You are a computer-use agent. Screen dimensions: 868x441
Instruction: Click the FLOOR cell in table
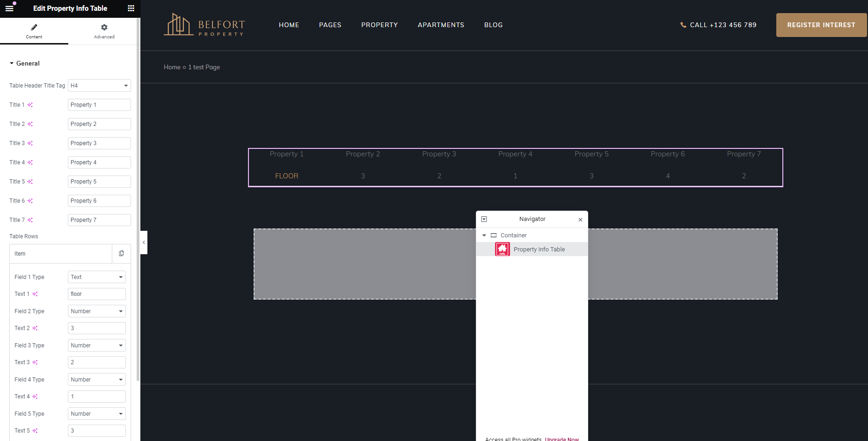pos(287,176)
